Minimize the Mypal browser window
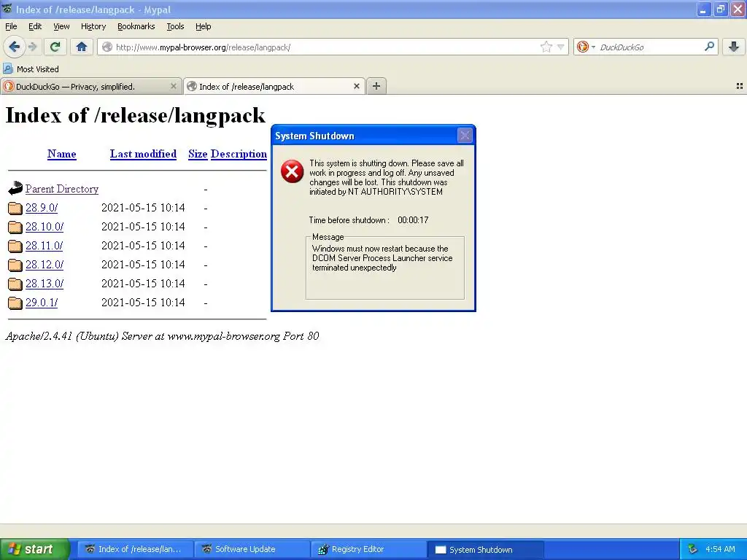Image resolution: width=747 pixels, height=560 pixels. (x=703, y=9)
